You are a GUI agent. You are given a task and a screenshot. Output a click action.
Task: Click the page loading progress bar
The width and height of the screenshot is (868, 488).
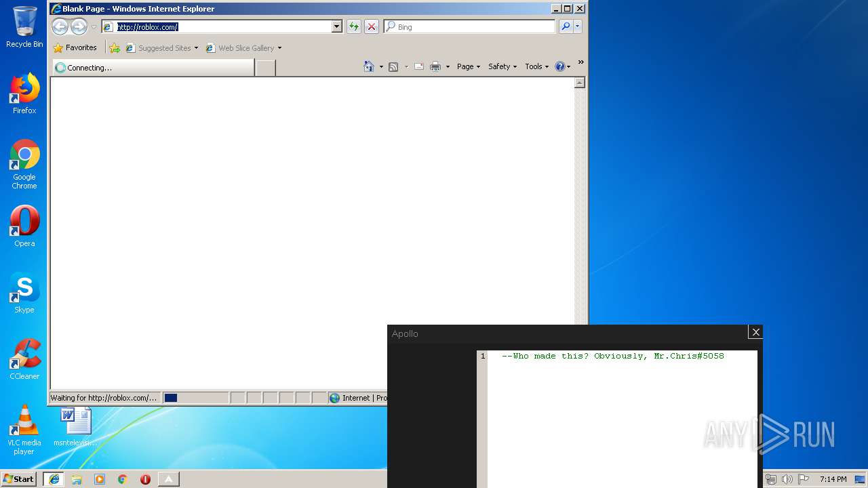195,398
